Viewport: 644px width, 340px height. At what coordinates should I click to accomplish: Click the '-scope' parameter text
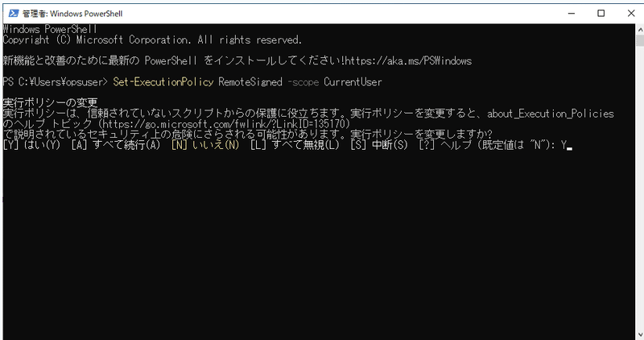[303, 82]
